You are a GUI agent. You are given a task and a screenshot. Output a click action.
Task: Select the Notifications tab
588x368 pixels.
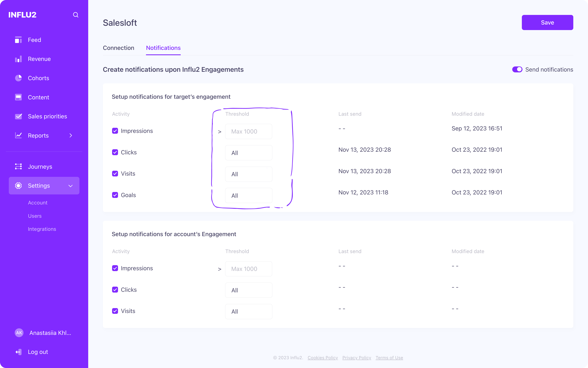(163, 48)
